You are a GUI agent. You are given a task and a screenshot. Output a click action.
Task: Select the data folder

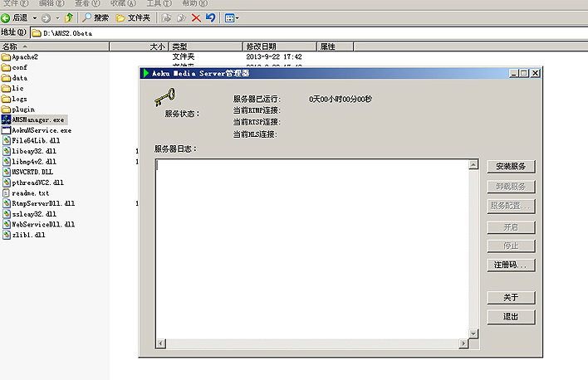click(14, 78)
